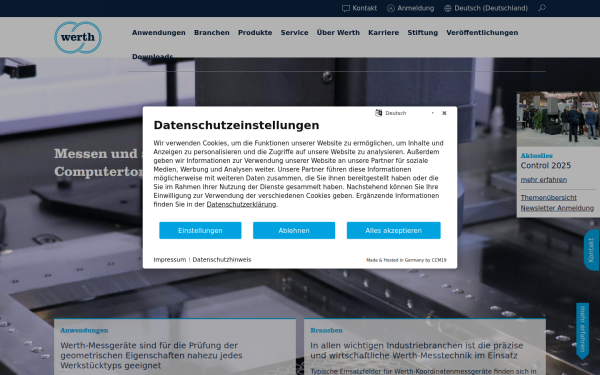Open the Veröffentlichungen menu
Viewport: 600px width, 375px height.
482,33
